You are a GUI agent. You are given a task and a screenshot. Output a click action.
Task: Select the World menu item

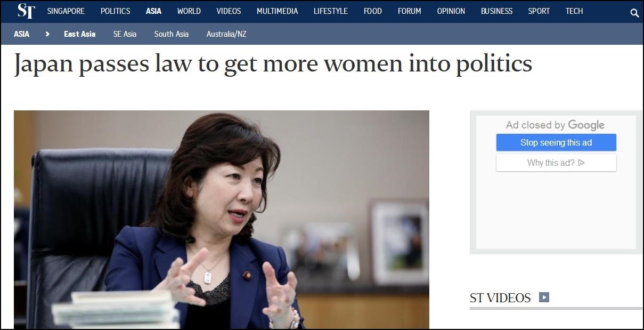(189, 11)
